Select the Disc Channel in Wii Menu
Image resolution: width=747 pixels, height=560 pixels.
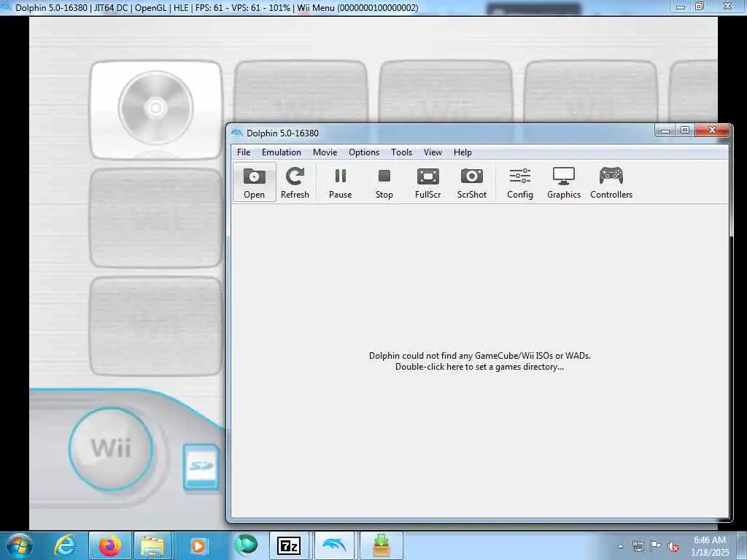[156, 109]
